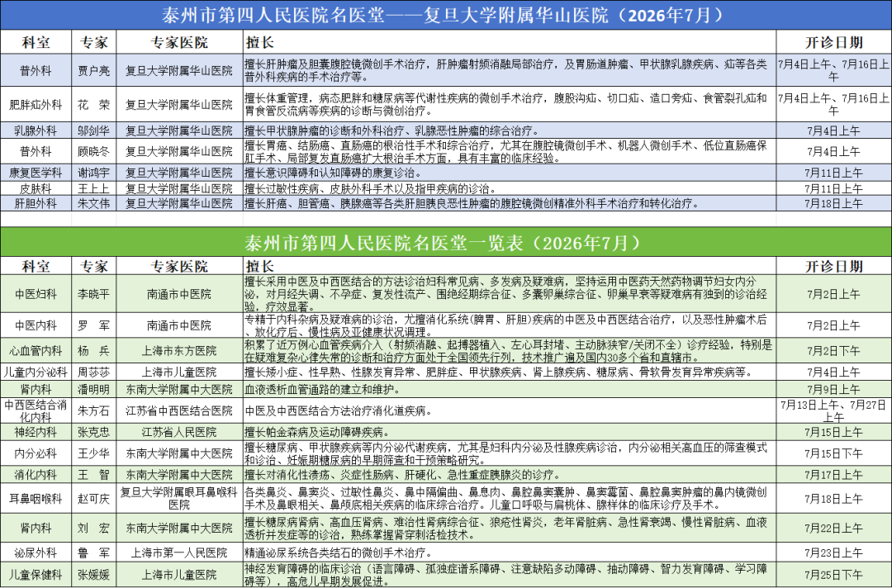Click expert name 杨 兵

tap(94, 351)
